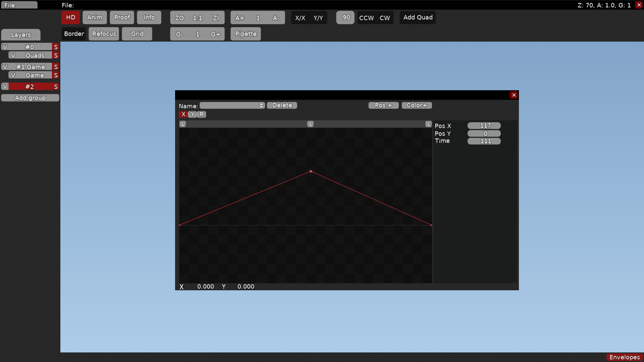
Task: Click the Add group button
Action: 30,98
